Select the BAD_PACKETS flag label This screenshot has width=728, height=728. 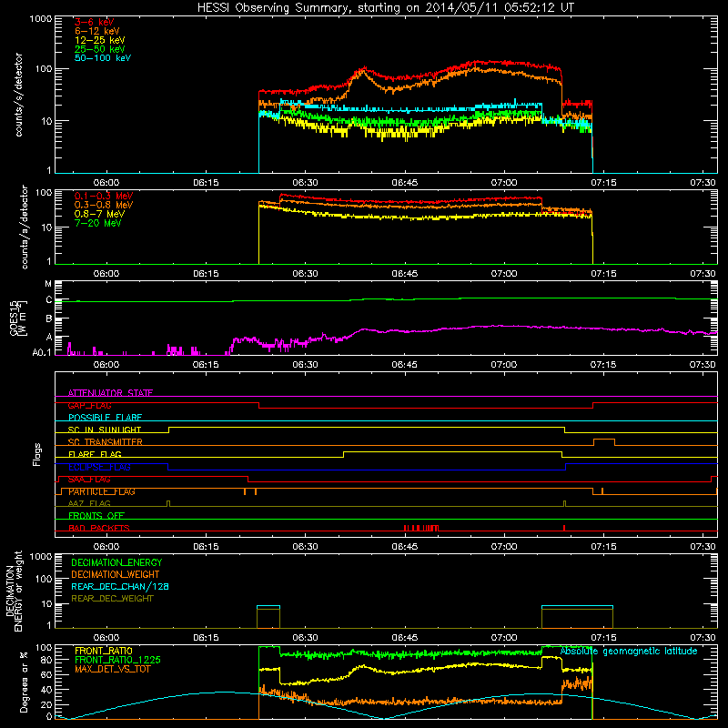[99, 528]
